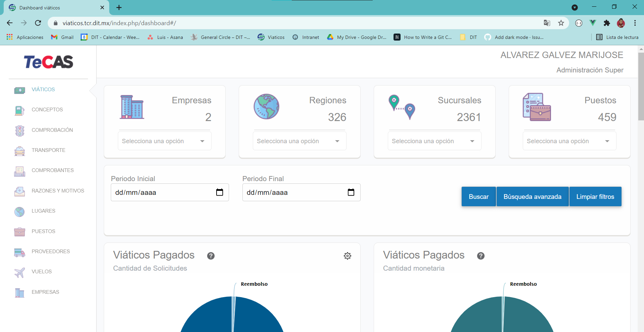This screenshot has height=332, width=644.
Task: Reload the page
Action: [38, 23]
